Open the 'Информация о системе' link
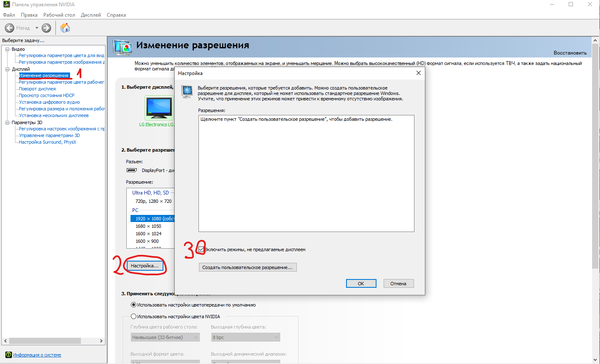 [x=37, y=355]
